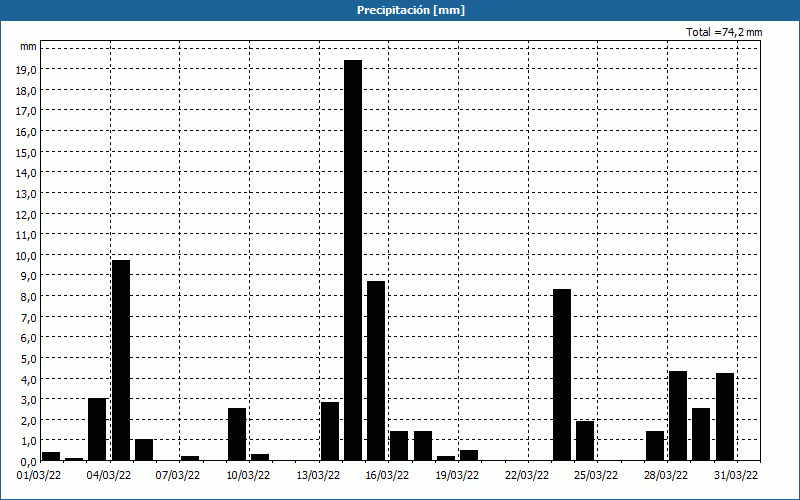
Task: Select the "Total =74,2 mm" label
Action: (724, 32)
